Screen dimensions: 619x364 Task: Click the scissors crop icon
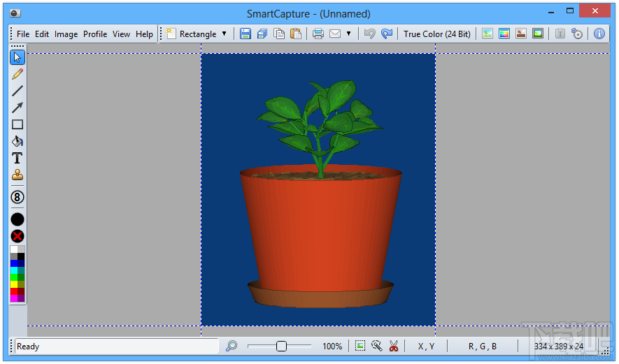[393, 346]
